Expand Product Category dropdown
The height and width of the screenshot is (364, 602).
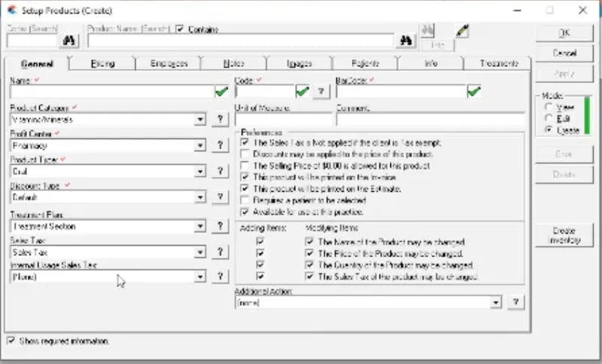point(200,120)
